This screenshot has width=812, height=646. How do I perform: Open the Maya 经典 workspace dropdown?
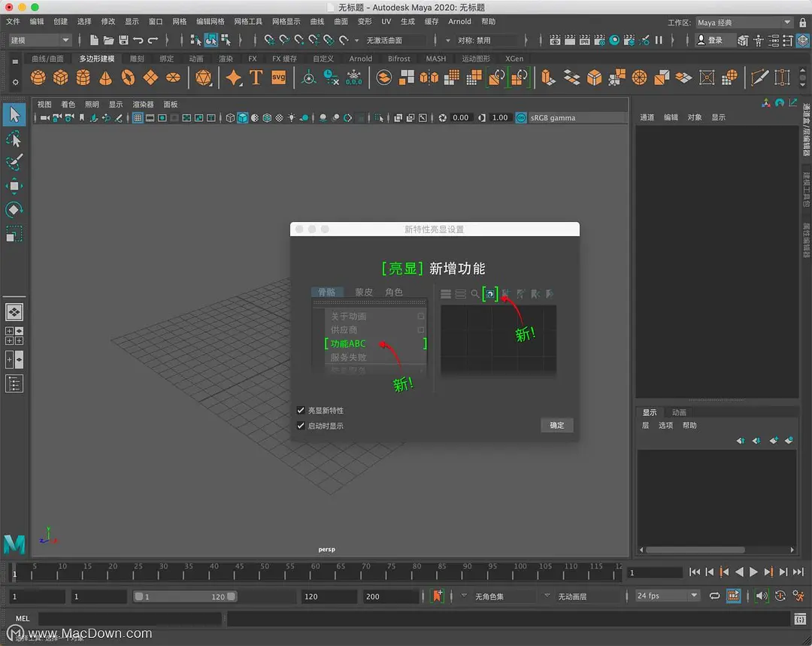pyautogui.click(x=744, y=23)
